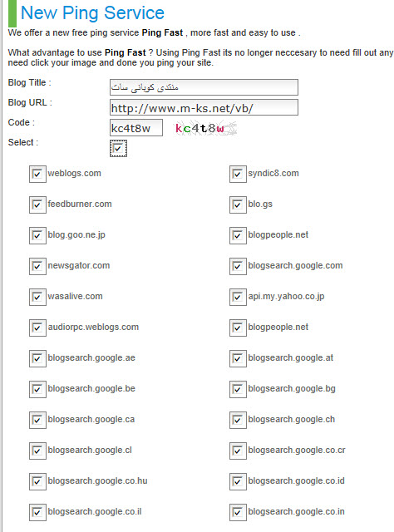Screen dimensions: 394x532
Task: Disable newsgator.com ping option
Action: tap(37, 266)
